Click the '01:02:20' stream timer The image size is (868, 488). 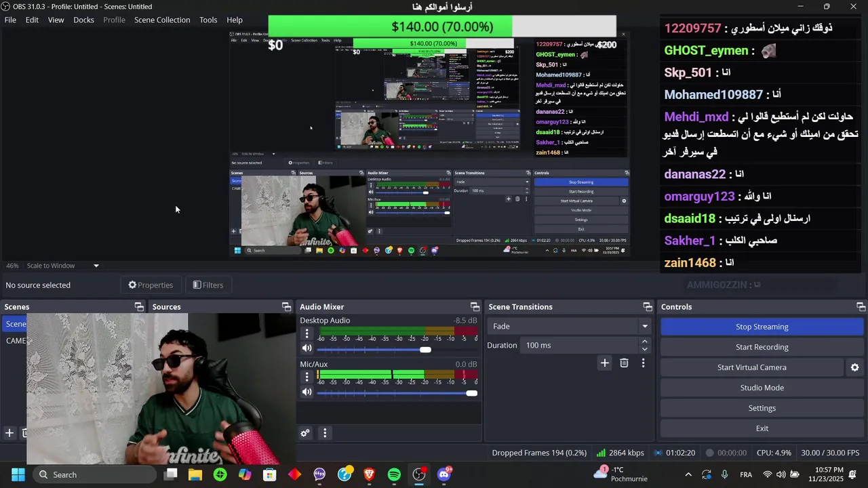tap(680, 453)
